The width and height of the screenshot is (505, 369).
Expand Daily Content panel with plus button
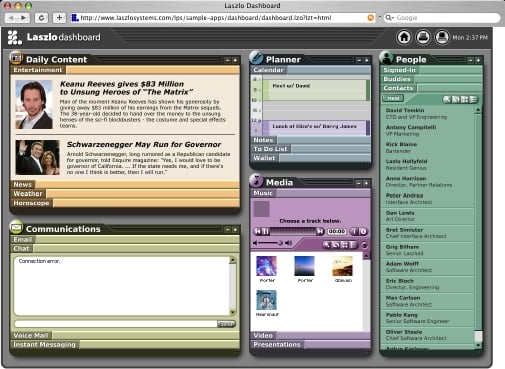click(235, 60)
